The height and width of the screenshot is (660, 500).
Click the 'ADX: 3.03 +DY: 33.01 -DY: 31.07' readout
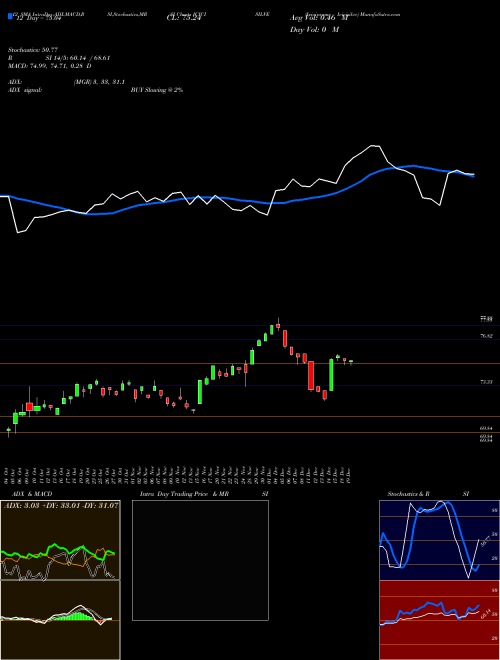[61, 505]
